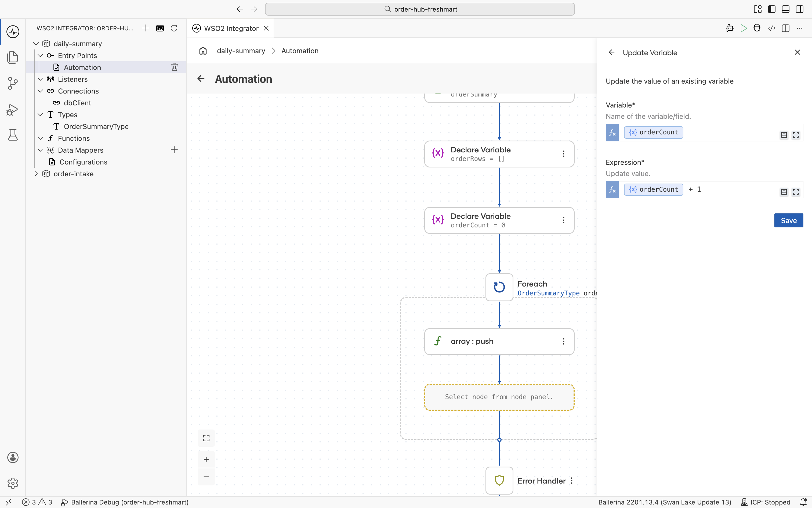Run the integration with green play icon
This screenshot has width=812, height=508.
pyautogui.click(x=744, y=28)
